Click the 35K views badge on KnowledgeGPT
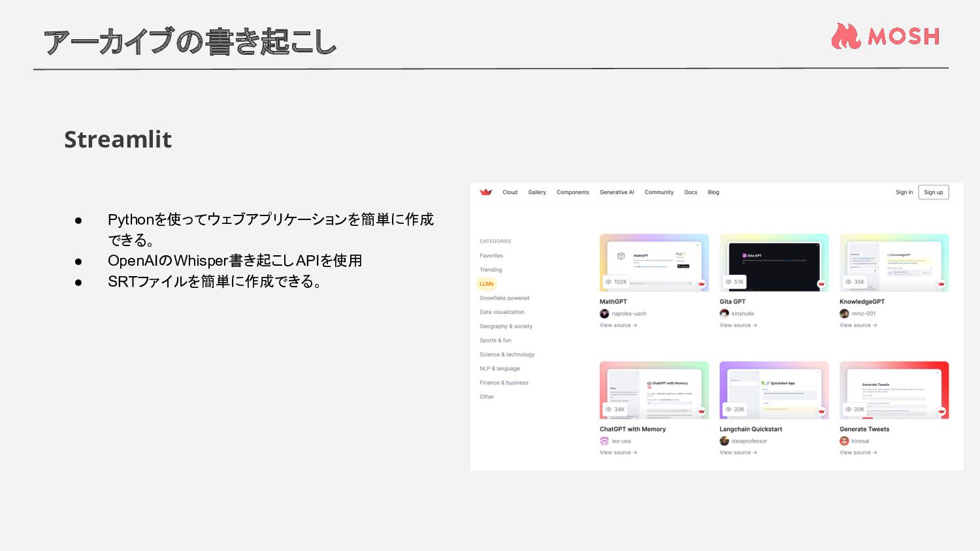 855,282
